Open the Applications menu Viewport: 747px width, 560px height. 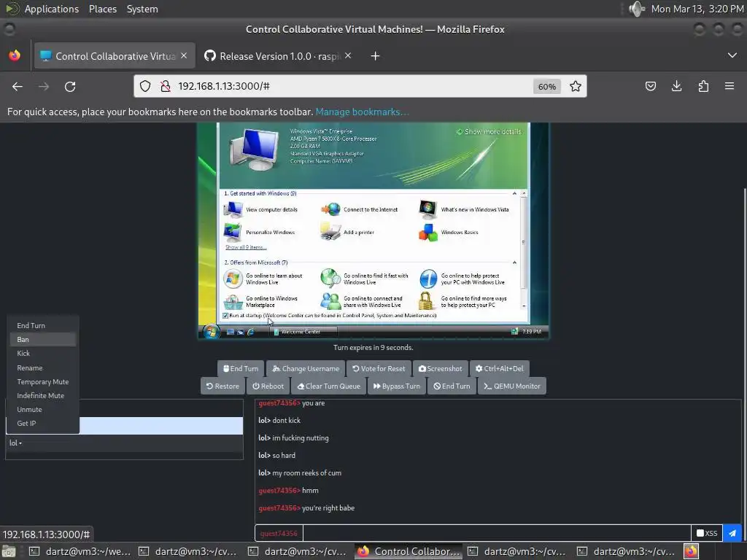pyautogui.click(x=52, y=9)
